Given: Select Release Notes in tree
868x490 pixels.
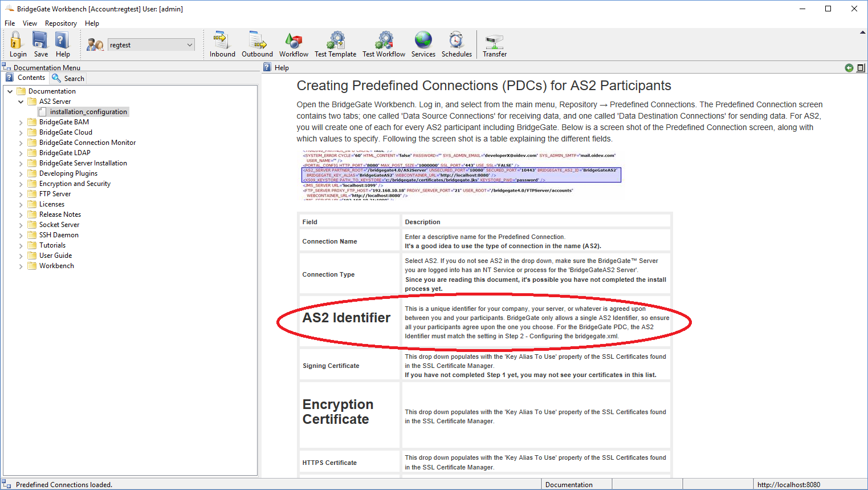Looking at the screenshot, I should [x=60, y=214].
